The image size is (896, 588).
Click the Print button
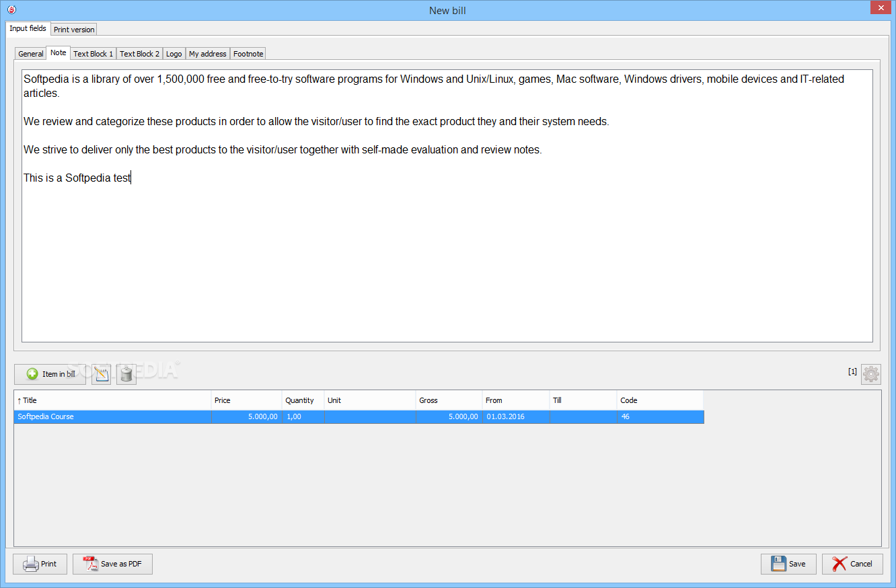pyautogui.click(x=40, y=564)
